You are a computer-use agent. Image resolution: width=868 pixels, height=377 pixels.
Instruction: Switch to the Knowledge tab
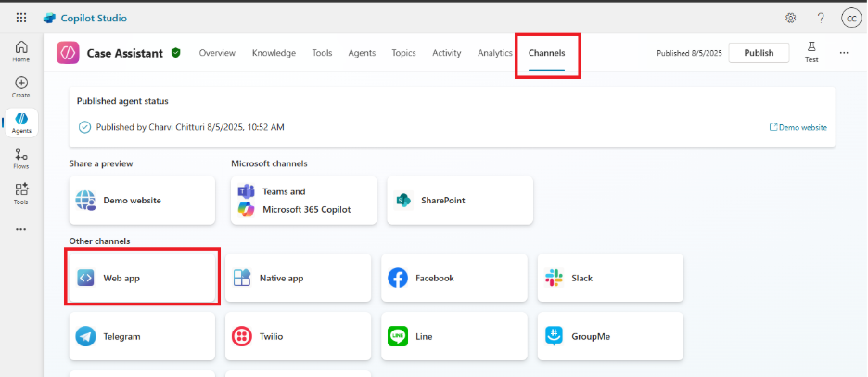point(274,53)
